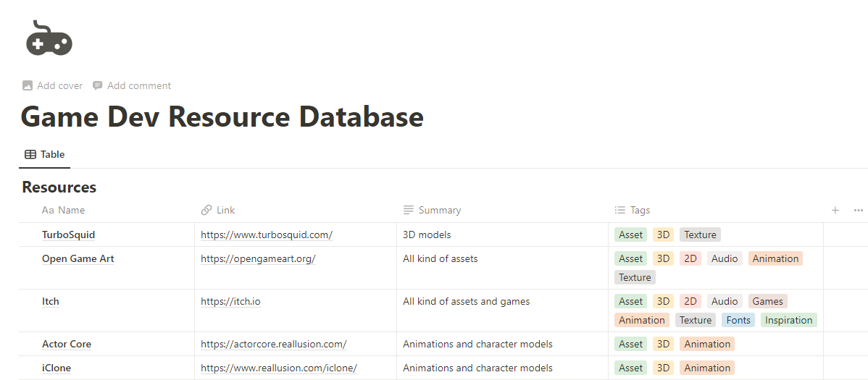The height and width of the screenshot is (380, 868).
Task: Click the table view icon beside Table
Action: coord(30,155)
